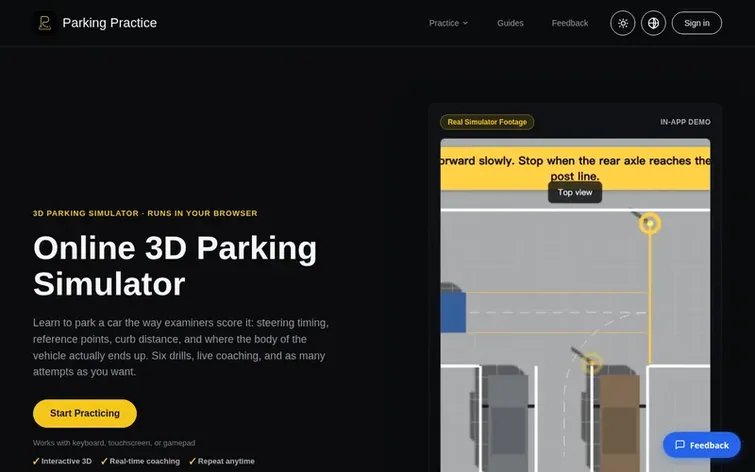
Task: Click the yellow instruction banner in demo
Action: click(575, 168)
